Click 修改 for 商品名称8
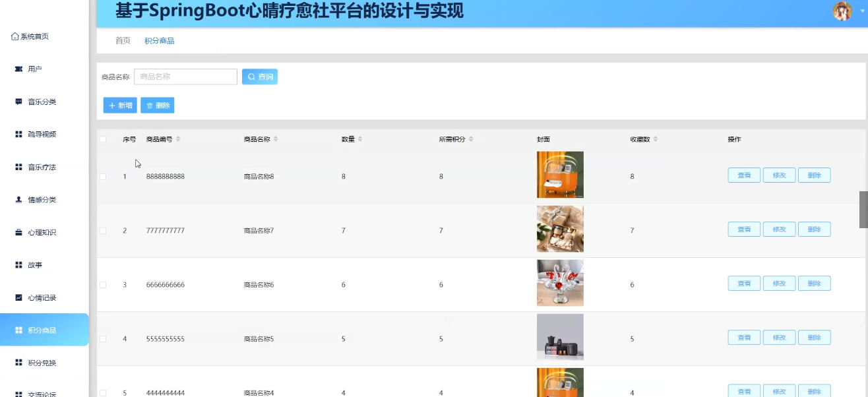Screen dimensions: 868x397 pos(779,175)
